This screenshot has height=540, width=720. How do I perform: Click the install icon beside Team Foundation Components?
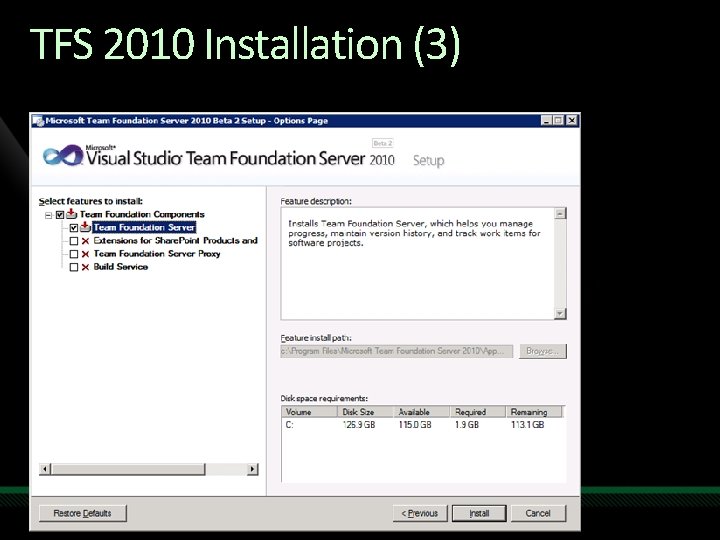(71, 214)
